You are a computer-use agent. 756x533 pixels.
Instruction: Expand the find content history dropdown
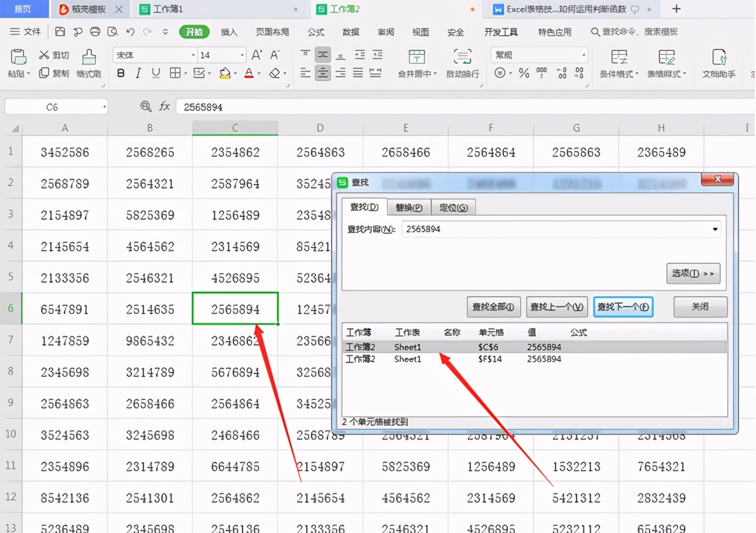tap(716, 229)
